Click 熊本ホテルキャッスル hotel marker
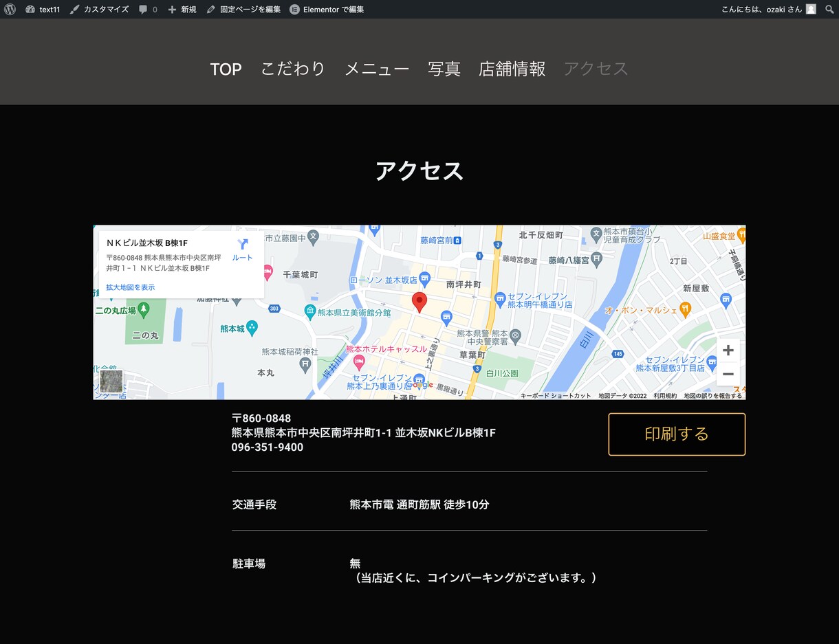Screen dimensions: 839x644 point(359,362)
